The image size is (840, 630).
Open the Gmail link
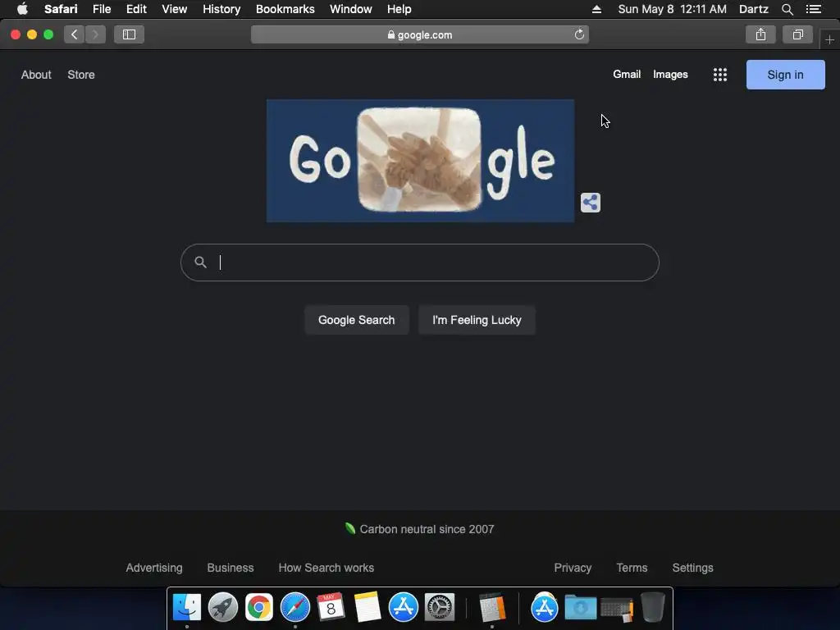(627, 75)
